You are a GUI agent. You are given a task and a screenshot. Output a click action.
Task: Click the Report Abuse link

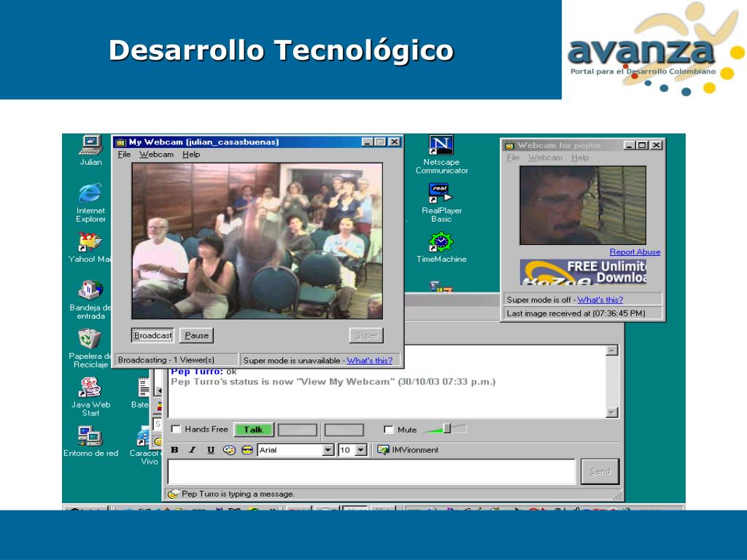tap(635, 252)
